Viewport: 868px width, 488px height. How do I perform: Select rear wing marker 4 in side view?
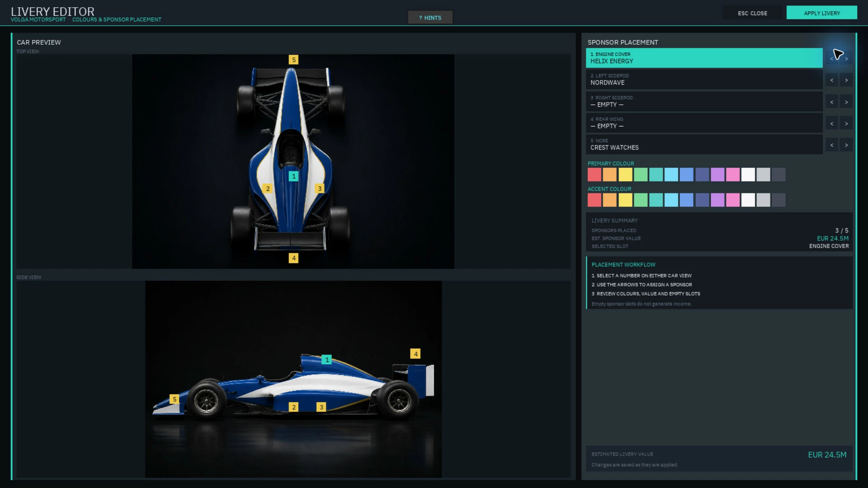(x=415, y=354)
